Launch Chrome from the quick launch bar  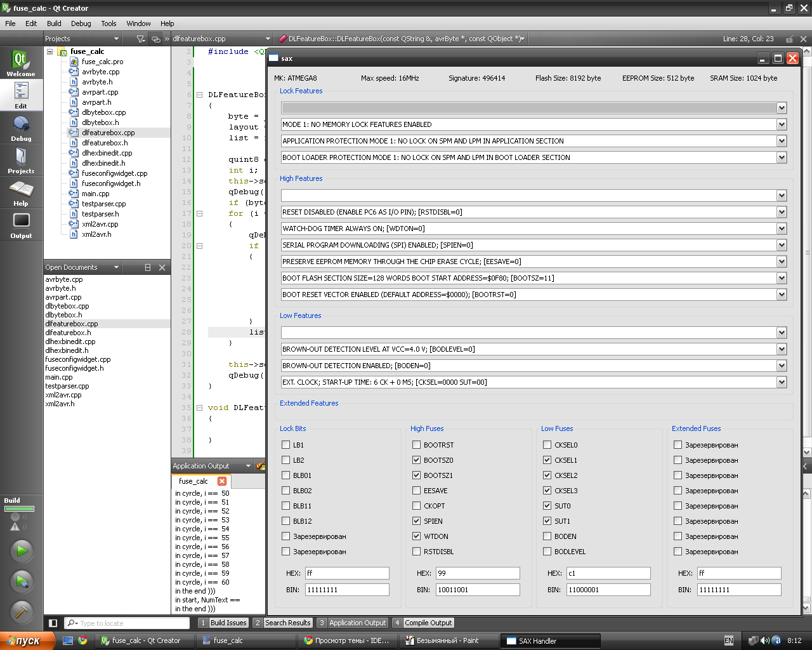(82, 640)
